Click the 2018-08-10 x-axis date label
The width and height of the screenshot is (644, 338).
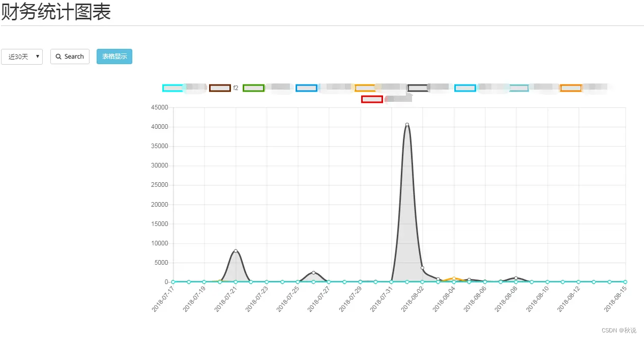click(x=538, y=298)
